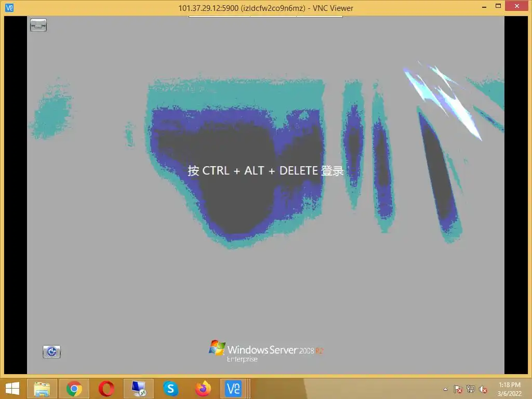
Task: Close the VNC Viewer window
Action: click(x=517, y=6)
